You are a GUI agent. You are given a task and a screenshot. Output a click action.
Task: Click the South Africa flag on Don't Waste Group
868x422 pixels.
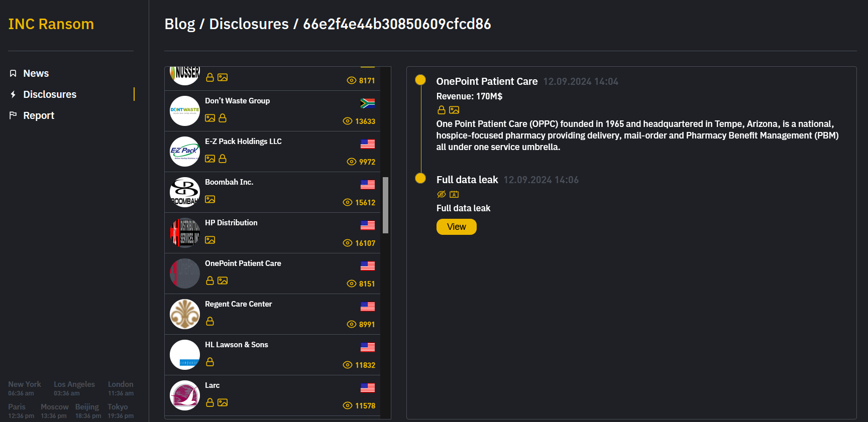pyautogui.click(x=367, y=103)
